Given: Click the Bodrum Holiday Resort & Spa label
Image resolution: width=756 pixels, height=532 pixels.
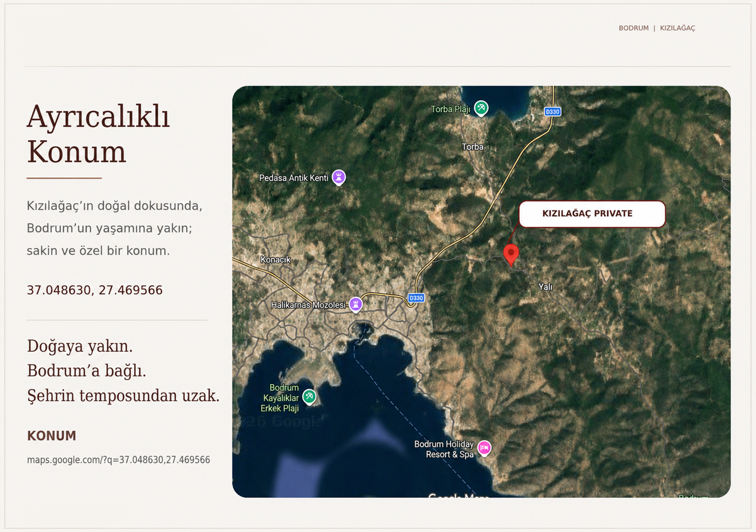Looking at the screenshot, I should pos(444,449).
